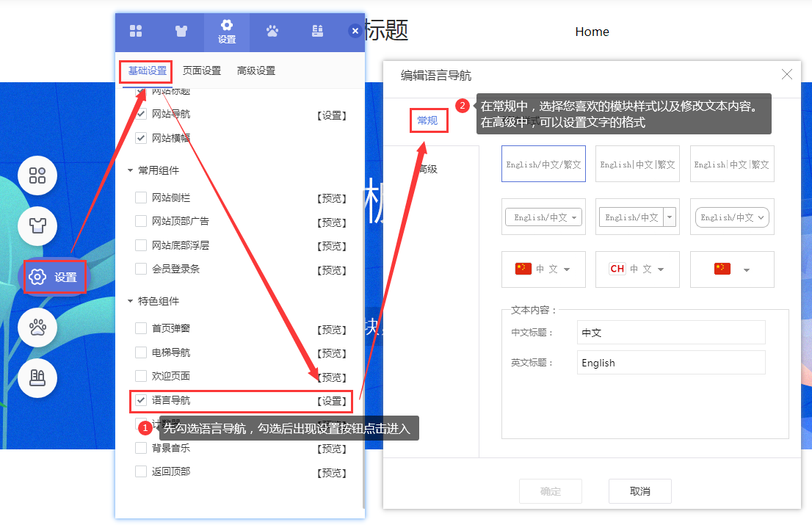Click the round modules grid button in left sidebar
812x525 pixels.
point(37,175)
